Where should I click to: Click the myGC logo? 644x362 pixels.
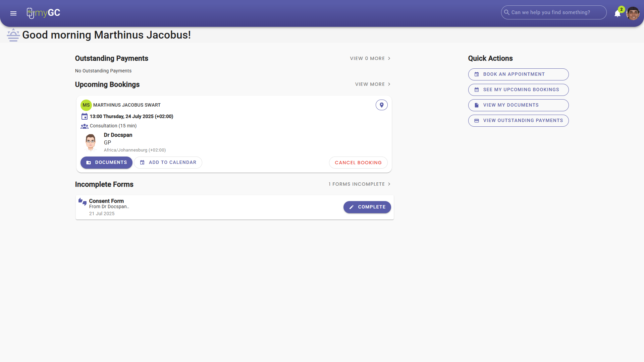point(44,13)
